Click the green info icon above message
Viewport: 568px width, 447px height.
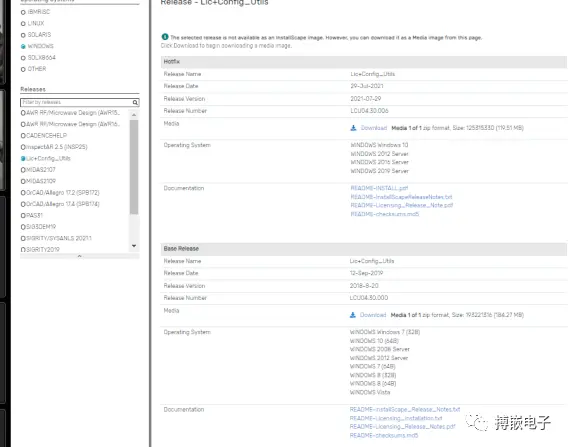(165, 37)
